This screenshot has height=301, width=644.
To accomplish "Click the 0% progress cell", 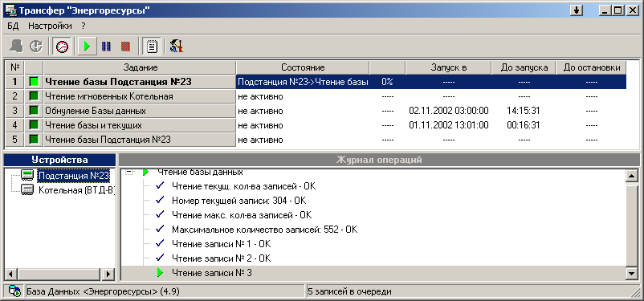I will tap(387, 82).
